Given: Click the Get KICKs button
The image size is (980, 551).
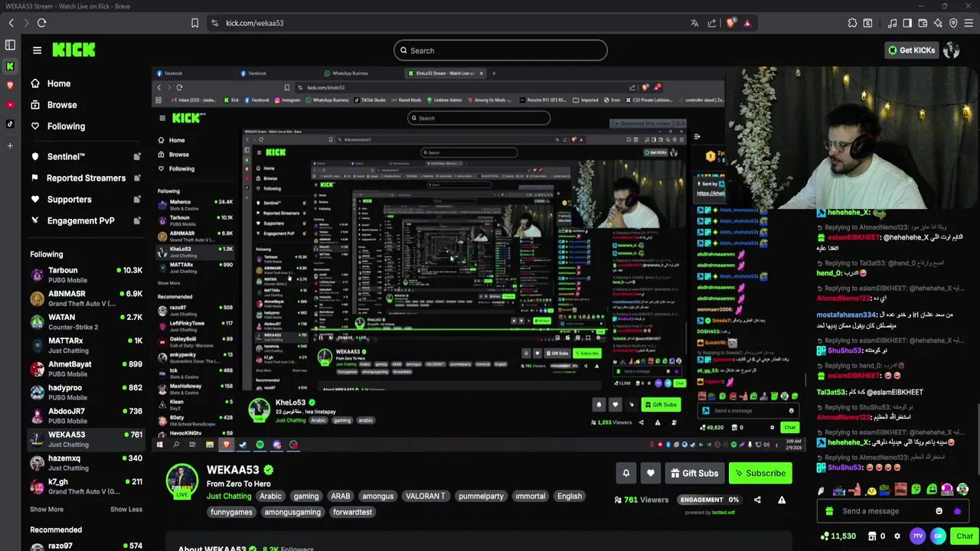Looking at the screenshot, I should (911, 51).
